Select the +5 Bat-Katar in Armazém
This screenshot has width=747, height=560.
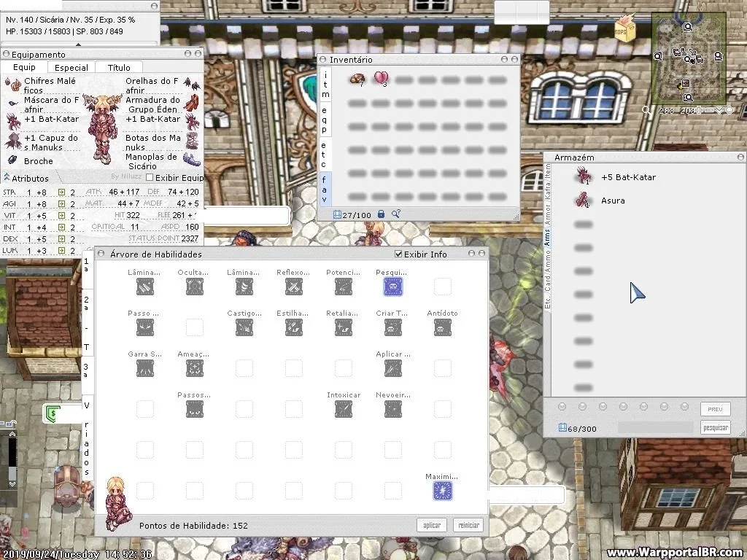pos(583,176)
